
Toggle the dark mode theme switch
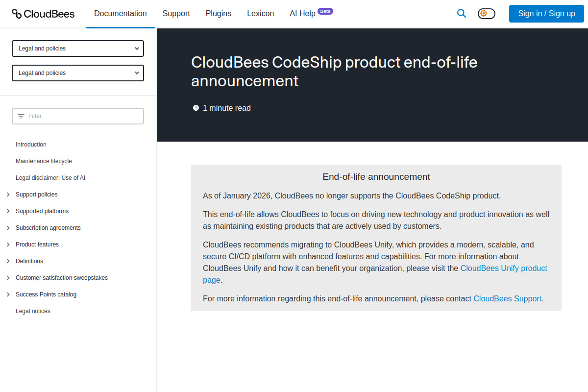[487, 14]
